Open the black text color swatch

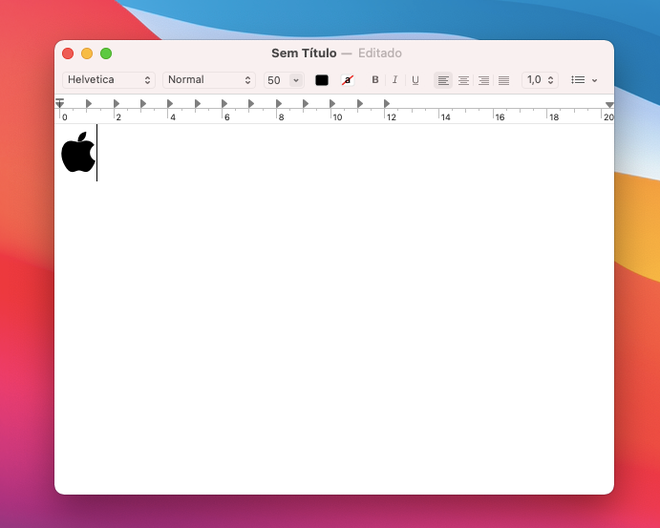322,80
